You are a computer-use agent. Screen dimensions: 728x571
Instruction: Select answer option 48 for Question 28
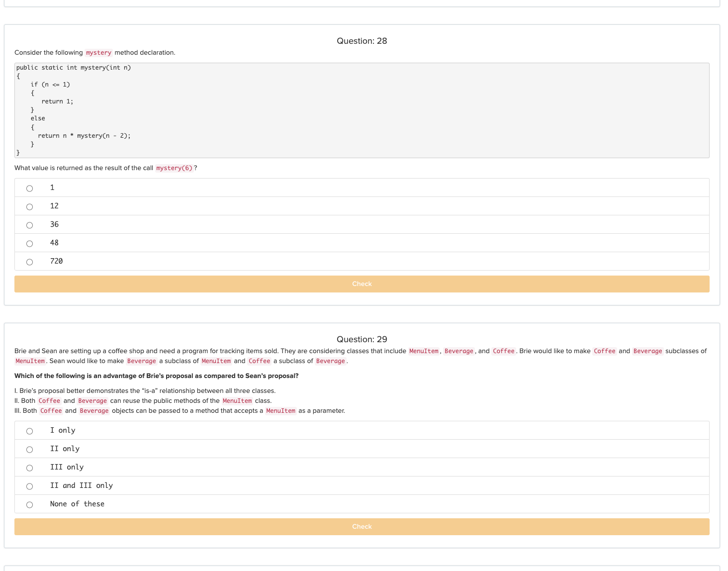[29, 243]
